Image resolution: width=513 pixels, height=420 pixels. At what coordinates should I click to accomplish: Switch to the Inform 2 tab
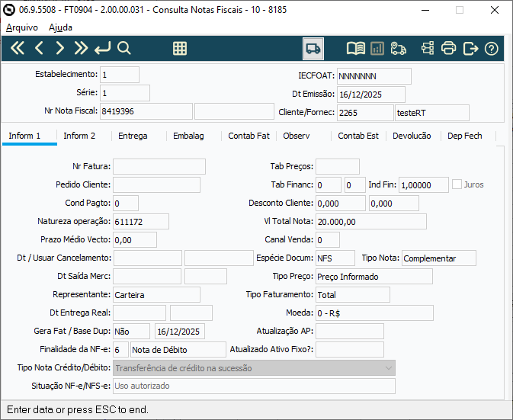pyautogui.click(x=79, y=136)
